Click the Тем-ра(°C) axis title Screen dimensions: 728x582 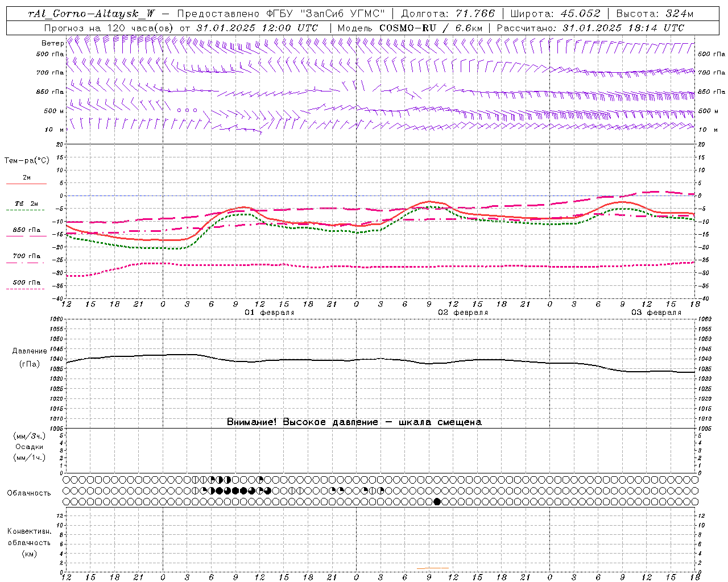coord(27,161)
